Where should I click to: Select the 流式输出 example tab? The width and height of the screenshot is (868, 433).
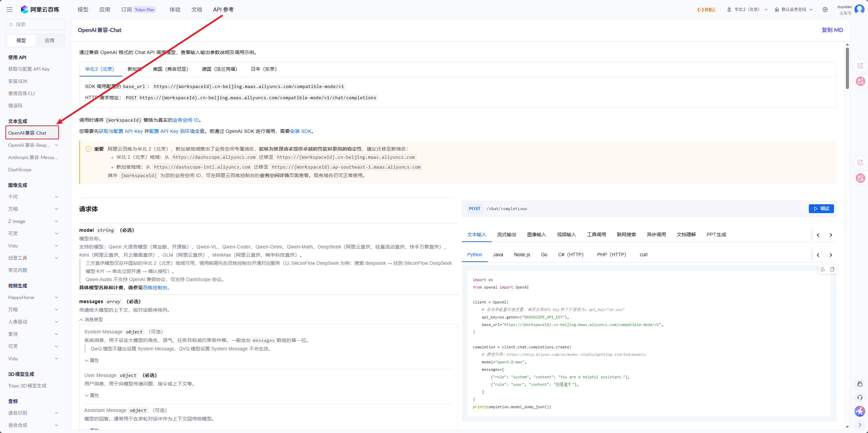[507, 235]
